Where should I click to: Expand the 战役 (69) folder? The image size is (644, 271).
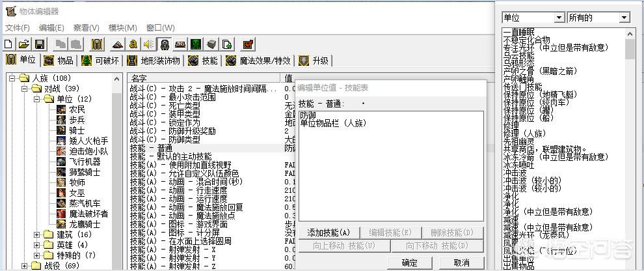click(25, 266)
